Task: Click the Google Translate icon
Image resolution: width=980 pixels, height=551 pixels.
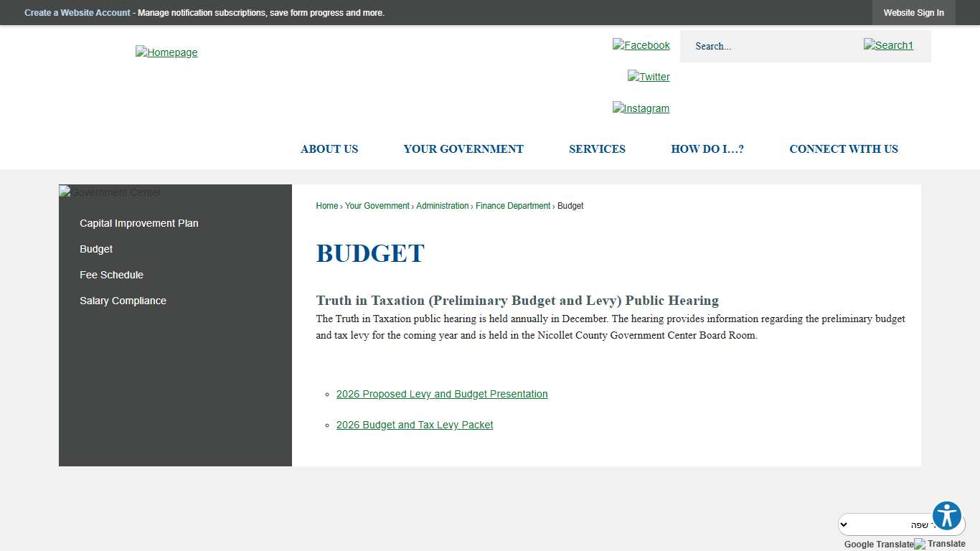Action: [919, 543]
